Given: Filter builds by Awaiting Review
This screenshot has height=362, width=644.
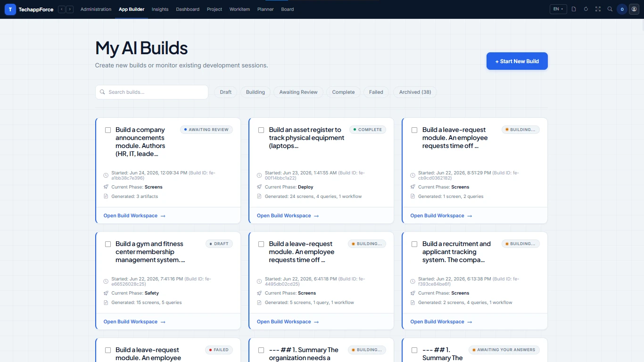Looking at the screenshot, I should 298,92.
